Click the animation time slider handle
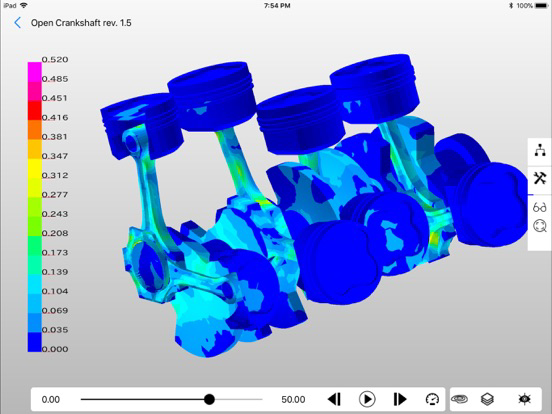 coord(209,399)
